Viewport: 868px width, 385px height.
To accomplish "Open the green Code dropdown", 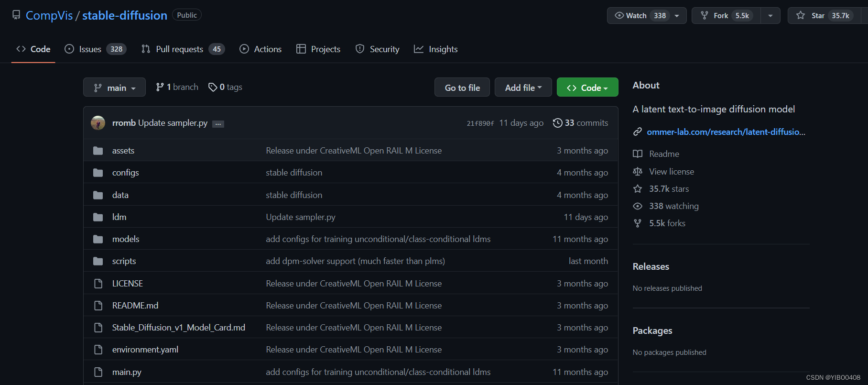I will (587, 88).
